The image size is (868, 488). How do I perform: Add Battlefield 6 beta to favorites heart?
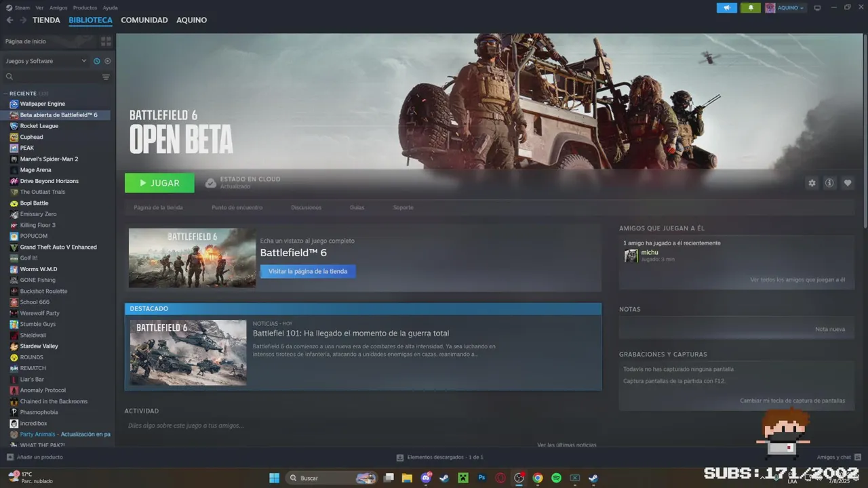click(848, 183)
